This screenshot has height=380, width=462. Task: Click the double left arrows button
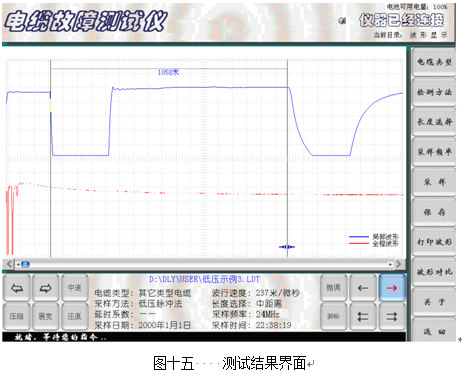(362, 316)
